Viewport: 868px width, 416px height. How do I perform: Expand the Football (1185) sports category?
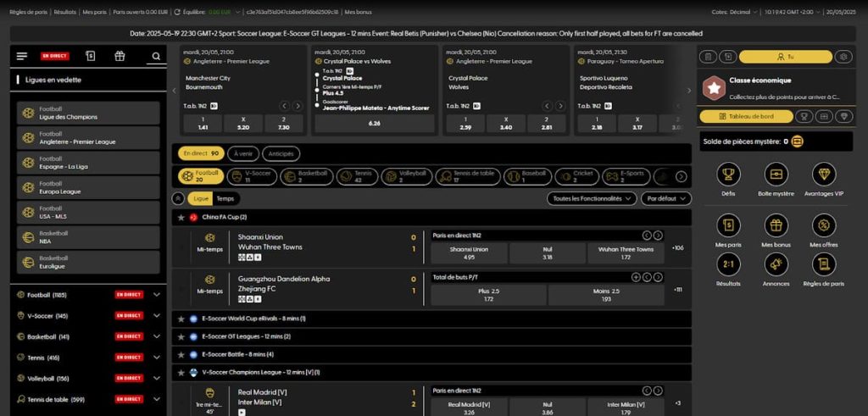click(88, 295)
